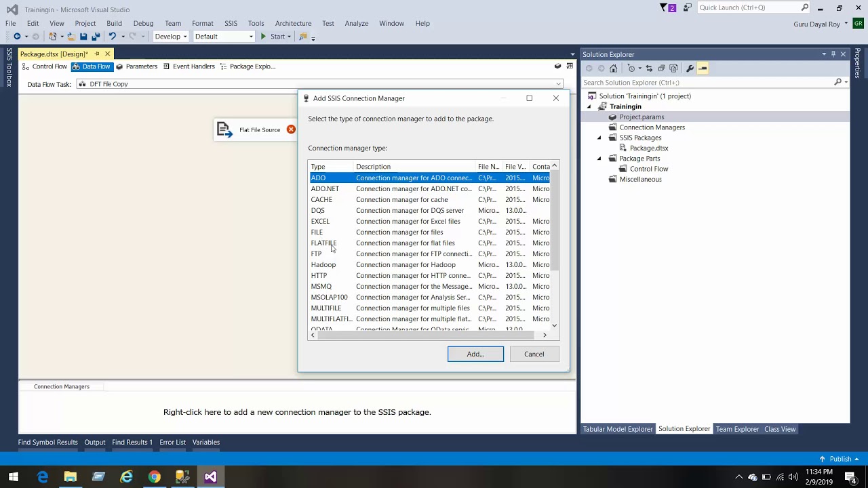This screenshot has width=868, height=488.
Task: Open the Solution Explorer window position dropdown
Action: click(x=824, y=54)
